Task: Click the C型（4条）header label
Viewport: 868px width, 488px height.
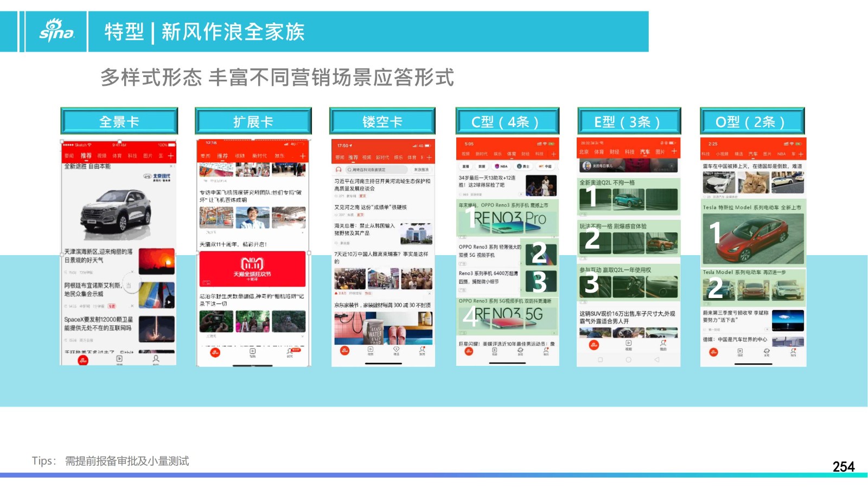Action: tap(507, 122)
